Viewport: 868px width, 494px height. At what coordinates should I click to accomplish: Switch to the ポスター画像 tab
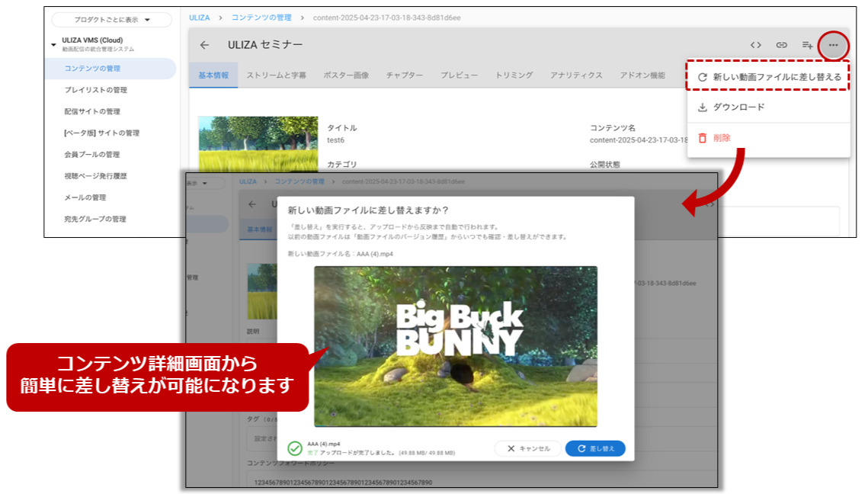tap(346, 75)
